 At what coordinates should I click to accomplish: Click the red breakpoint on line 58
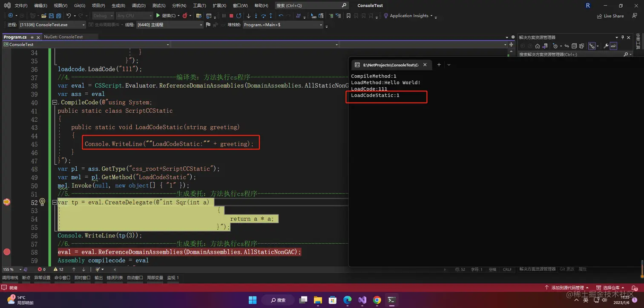[7, 252]
